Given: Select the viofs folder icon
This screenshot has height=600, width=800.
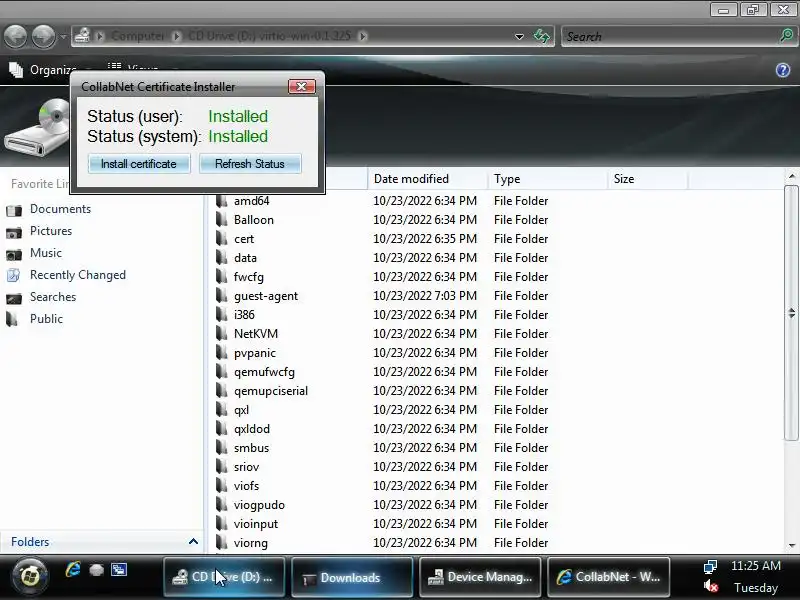Looking at the screenshot, I should click(x=221, y=485).
